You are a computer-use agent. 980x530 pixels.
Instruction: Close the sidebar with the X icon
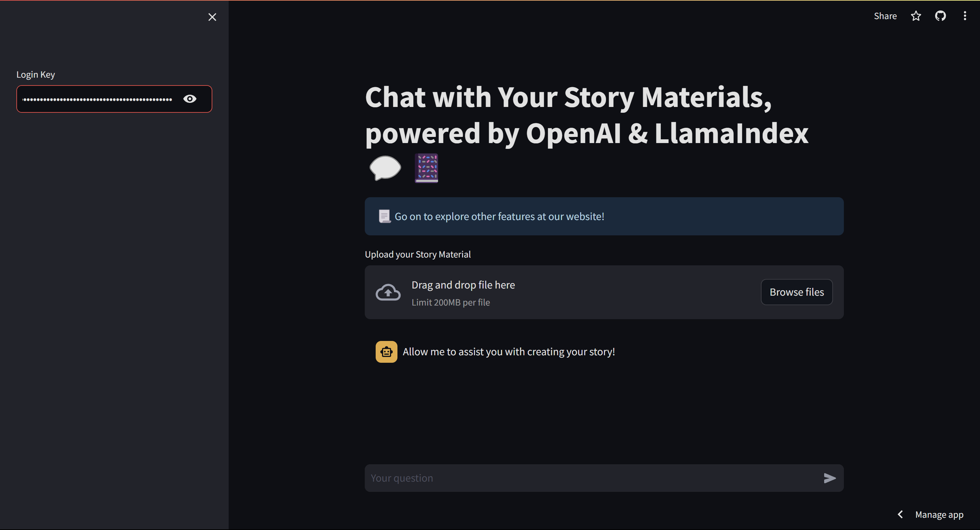point(212,17)
